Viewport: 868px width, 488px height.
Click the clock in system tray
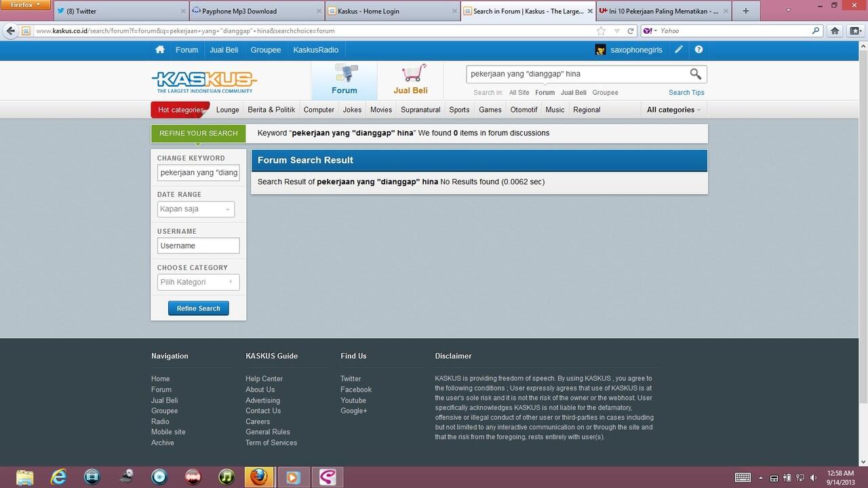pyautogui.click(x=841, y=478)
